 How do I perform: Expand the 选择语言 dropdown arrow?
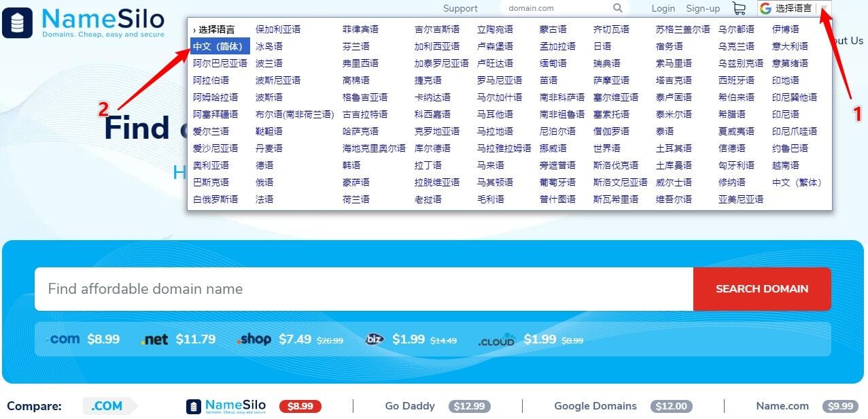point(824,8)
